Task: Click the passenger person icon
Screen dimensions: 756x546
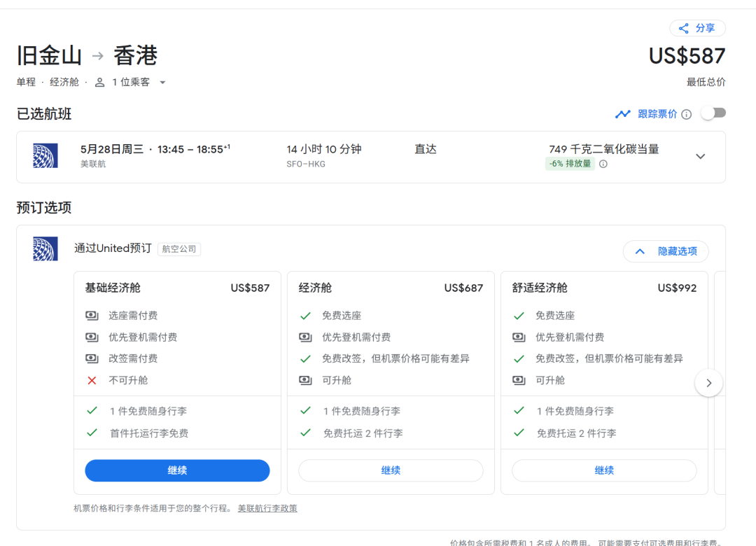Action: tap(99, 83)
